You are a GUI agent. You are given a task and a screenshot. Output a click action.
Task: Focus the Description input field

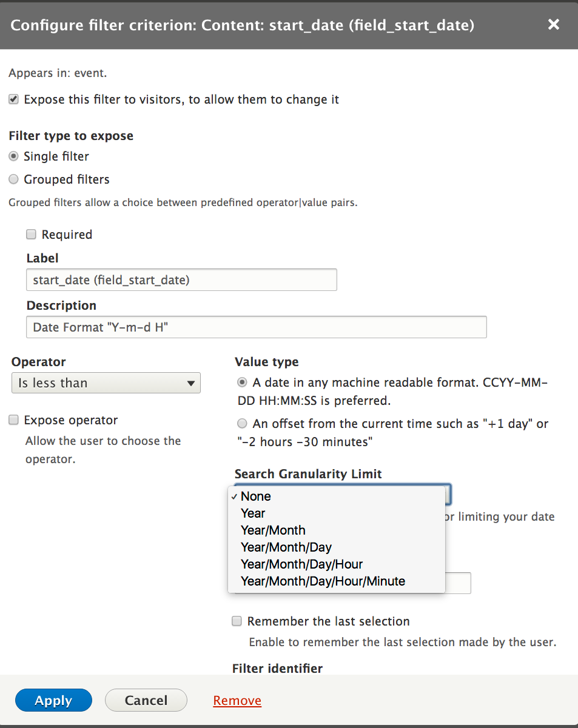tap(257, 327)
